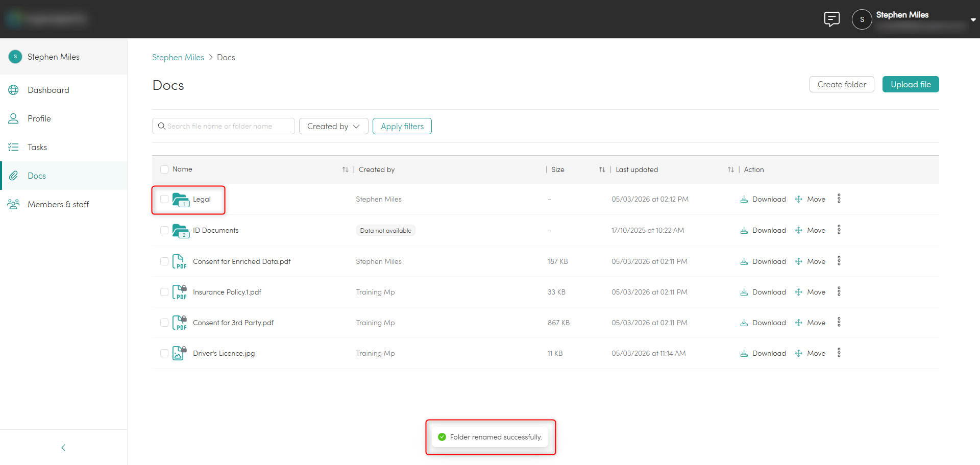Click the 'Folder renamed successfully.' toast message
980x465 pixels.
tap(491, 437)
